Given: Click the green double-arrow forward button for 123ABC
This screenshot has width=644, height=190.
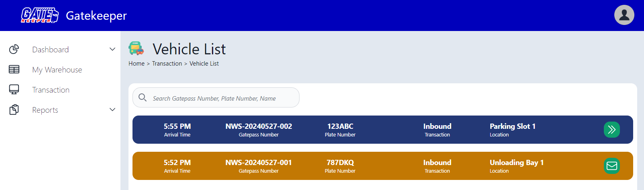Looking at the screenshot, I should [x=611, y=130].
